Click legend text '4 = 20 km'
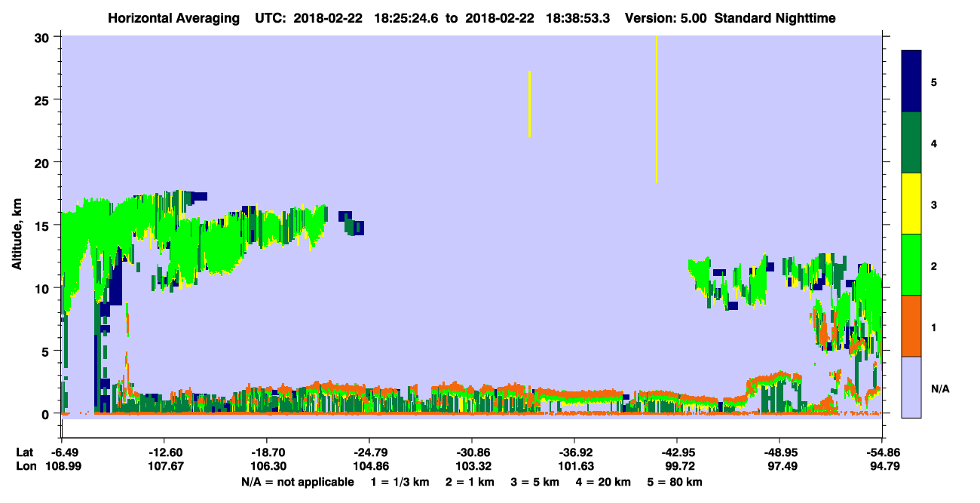The image size is (980, 503). tap(603, 482)
